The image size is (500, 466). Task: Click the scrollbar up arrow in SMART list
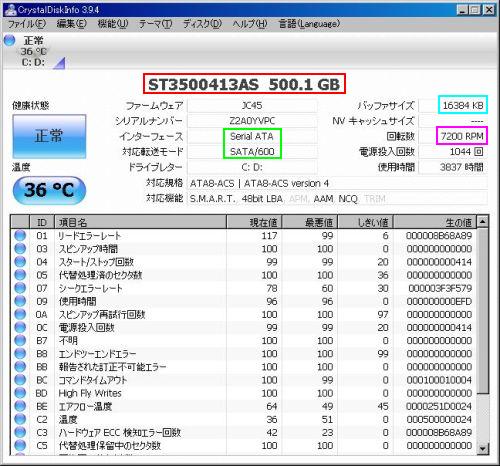483,221
